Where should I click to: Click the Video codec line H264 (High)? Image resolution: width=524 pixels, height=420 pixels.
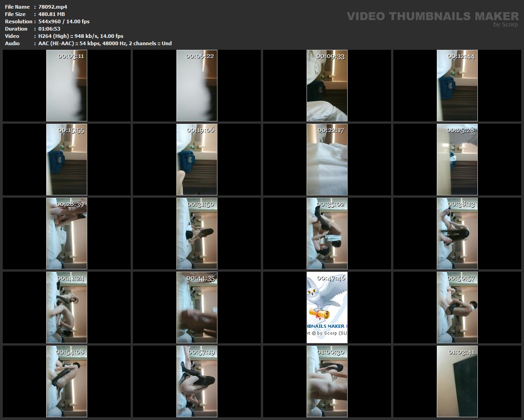[x=81, y=36]
